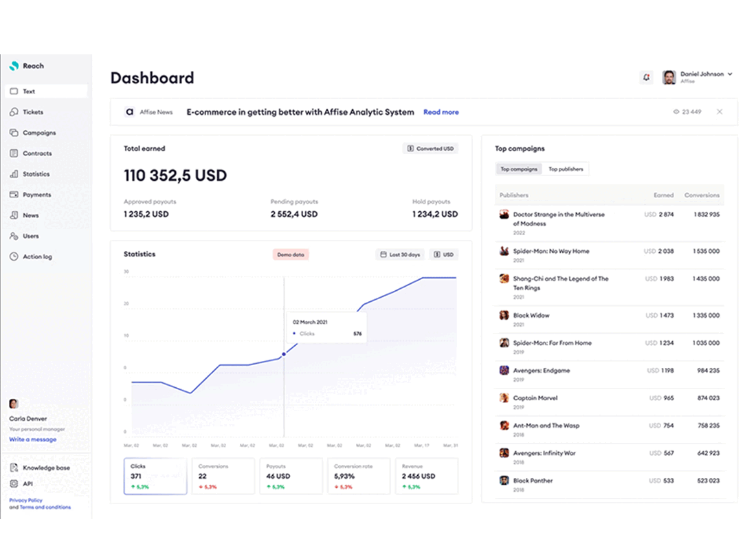The height and width of the screenshot is (557, 756).
Task: Open the Last 30 days date selector
Action: tap(400, 254)
